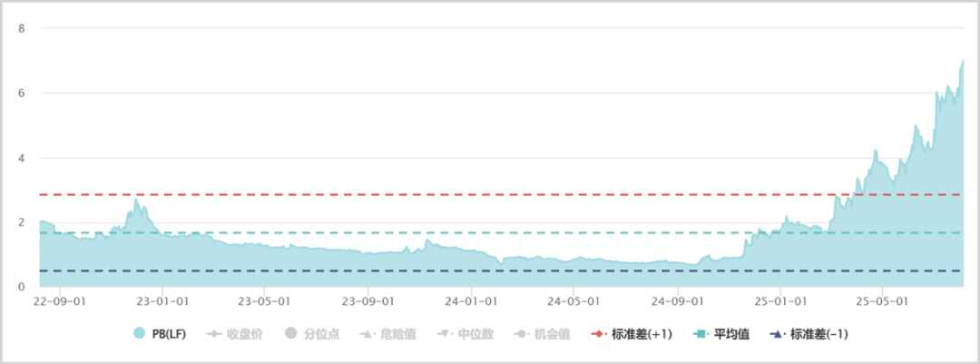Click the 收盘价 legend line marker icon

point(215,334)
